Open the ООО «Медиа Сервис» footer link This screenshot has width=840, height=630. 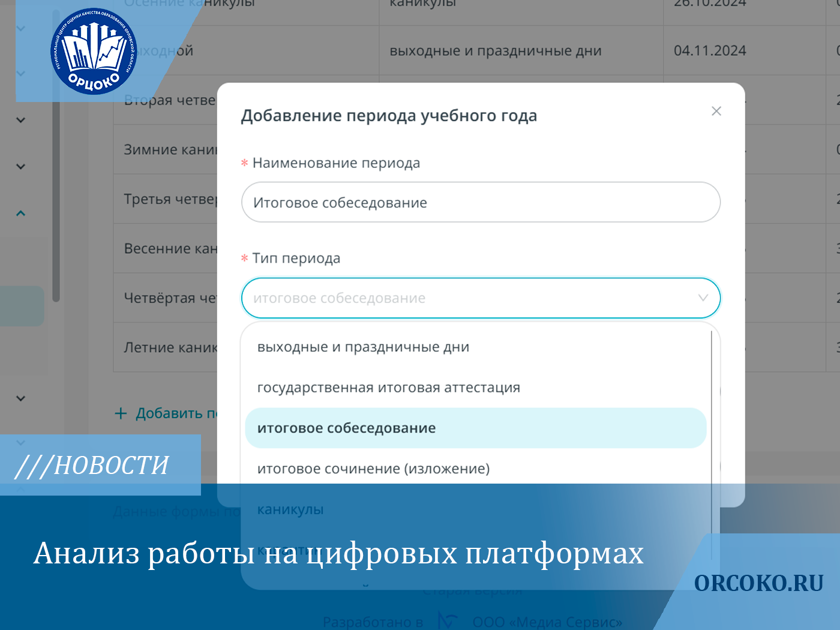tap(547, 622)
